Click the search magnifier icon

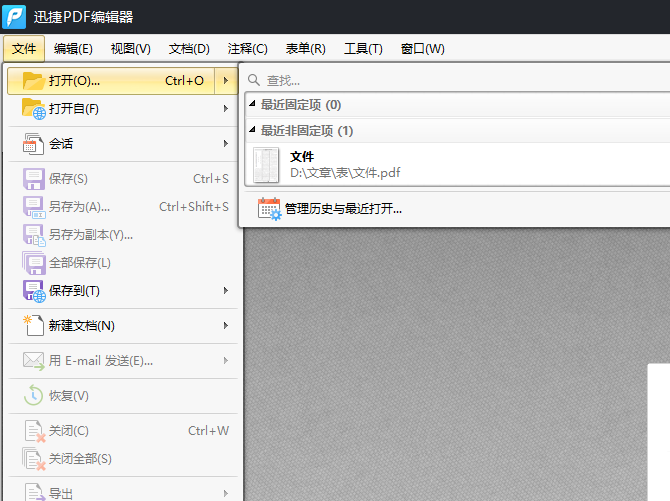point(254,80)
